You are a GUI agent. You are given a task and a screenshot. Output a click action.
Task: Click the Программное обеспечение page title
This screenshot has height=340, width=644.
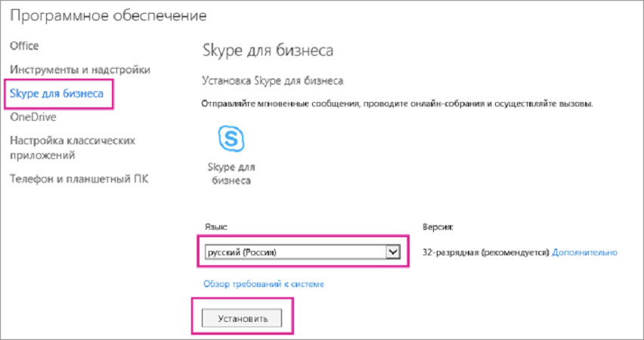108,15
